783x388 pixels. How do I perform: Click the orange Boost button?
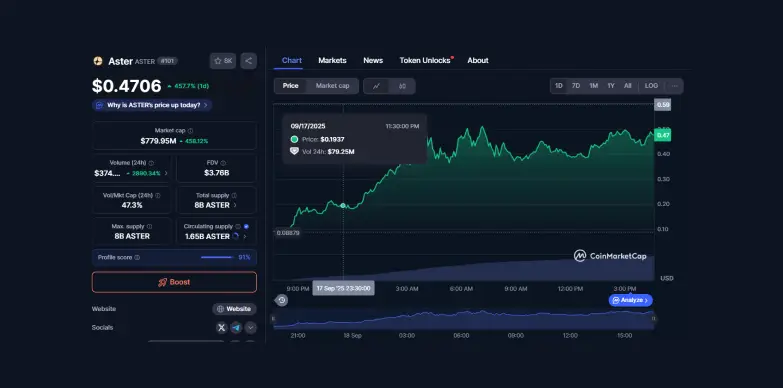[x=174, y=282]
